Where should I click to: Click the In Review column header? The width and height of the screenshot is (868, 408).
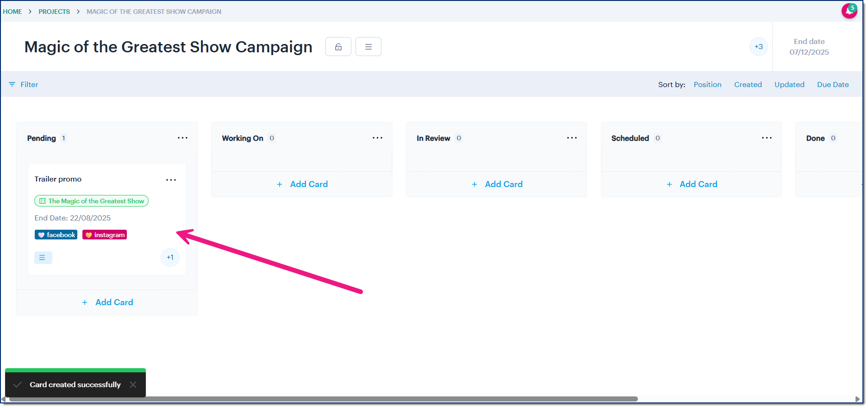pos(433,138)
